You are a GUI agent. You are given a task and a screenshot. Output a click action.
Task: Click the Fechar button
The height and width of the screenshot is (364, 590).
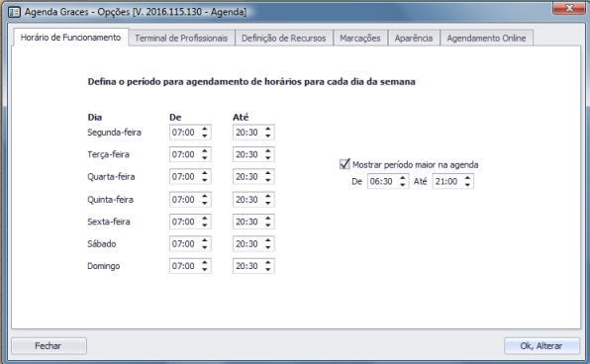click(x=49, y=345)
